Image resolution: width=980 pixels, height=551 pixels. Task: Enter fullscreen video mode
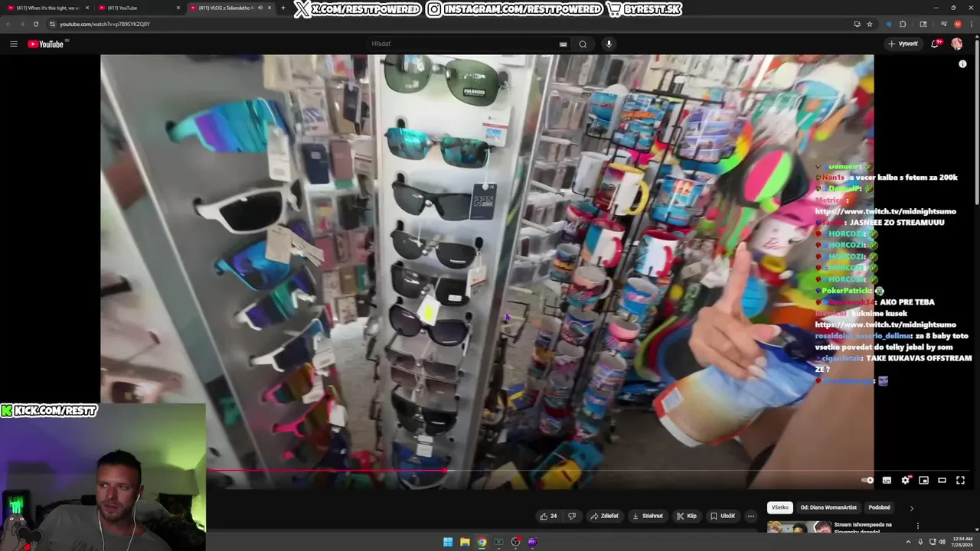[960, 480]
